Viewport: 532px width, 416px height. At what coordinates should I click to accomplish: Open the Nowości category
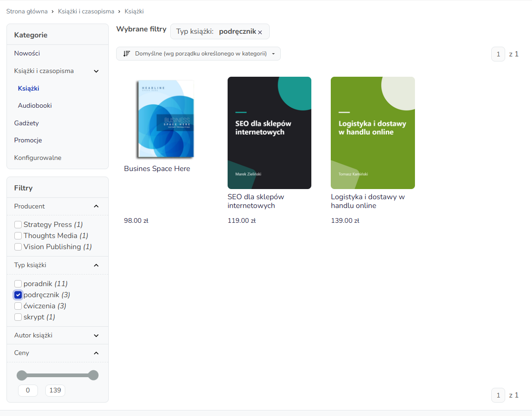[x=27, y=53]
